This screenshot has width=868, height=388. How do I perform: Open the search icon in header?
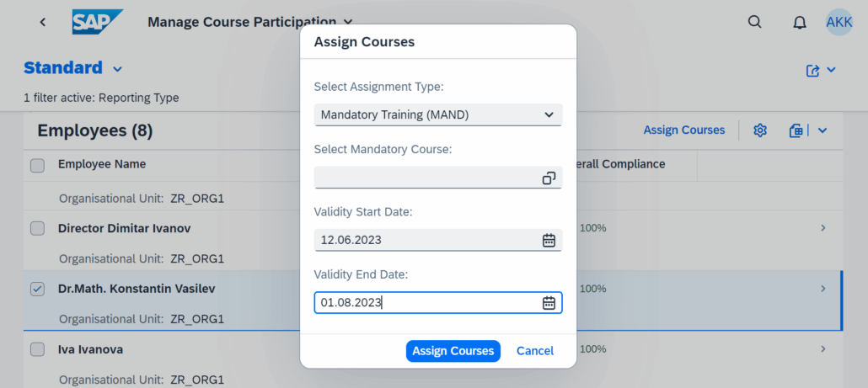click(x=755, y=22)
